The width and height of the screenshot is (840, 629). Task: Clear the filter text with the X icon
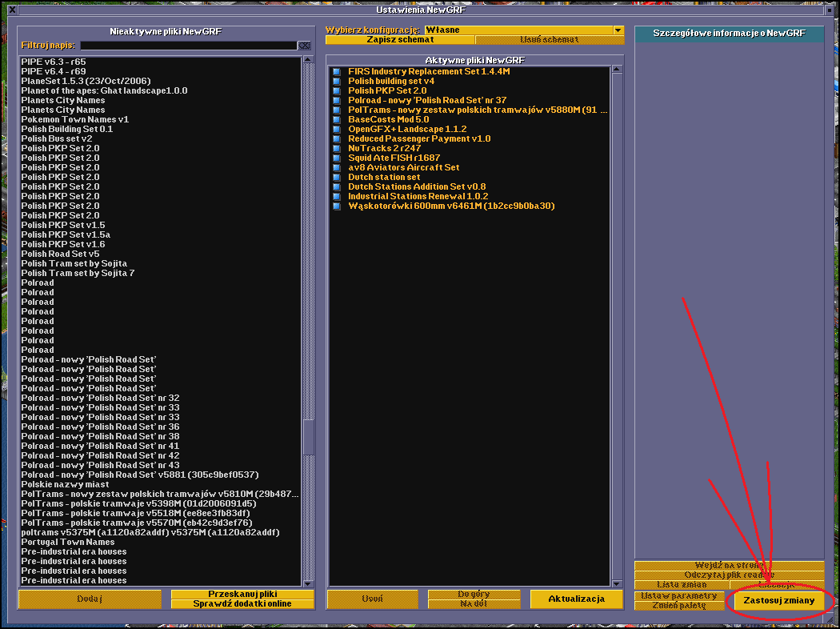pyautogui.click(x=304, y=46)
